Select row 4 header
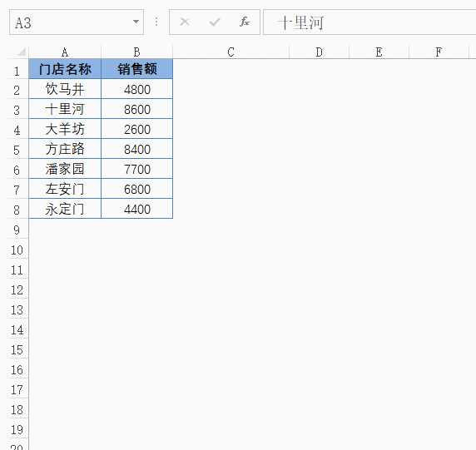The width and height of the screenshot is (476, 450). (x=17, y=130)
